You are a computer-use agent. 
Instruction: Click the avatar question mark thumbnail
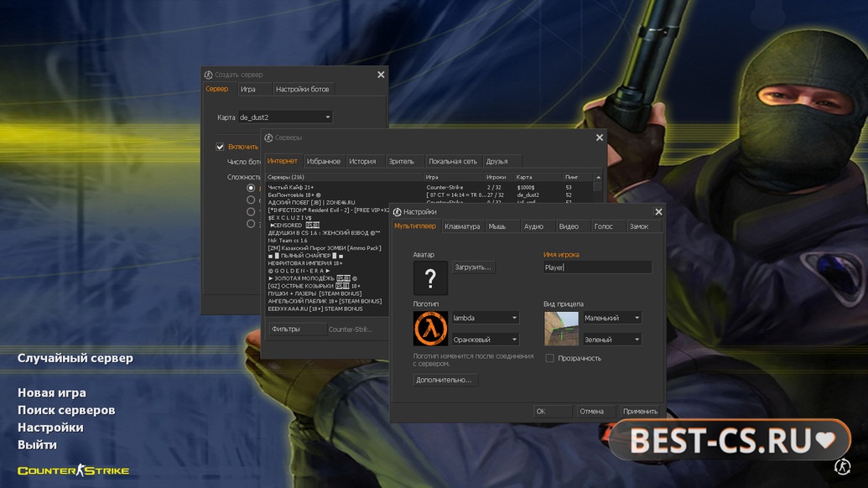click(430, 278)
